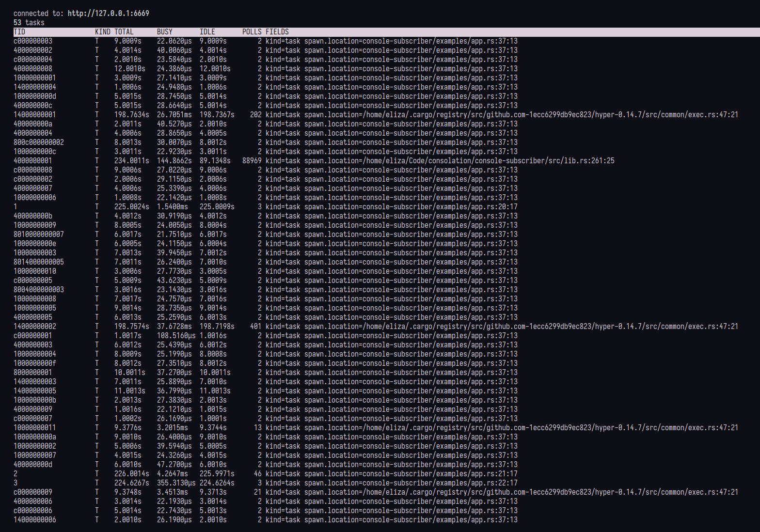Select task TID 14000000002
Screen dimensions: 760x532
tap(35, 327)
